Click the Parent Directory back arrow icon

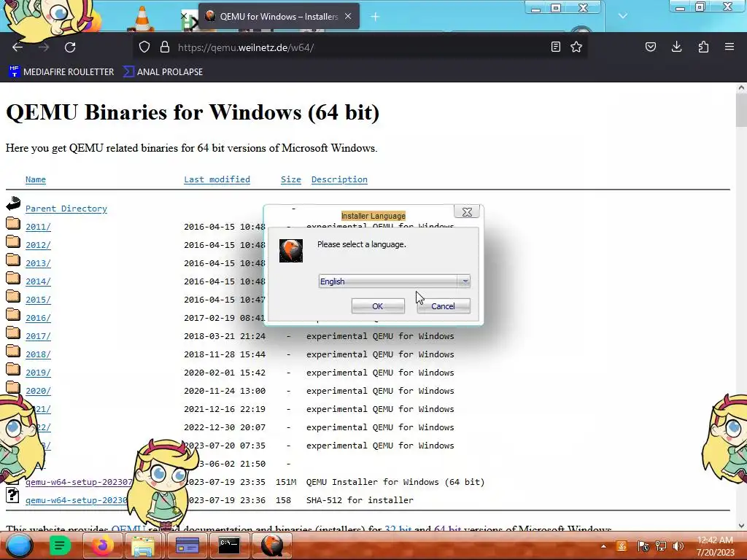point(13,204)
